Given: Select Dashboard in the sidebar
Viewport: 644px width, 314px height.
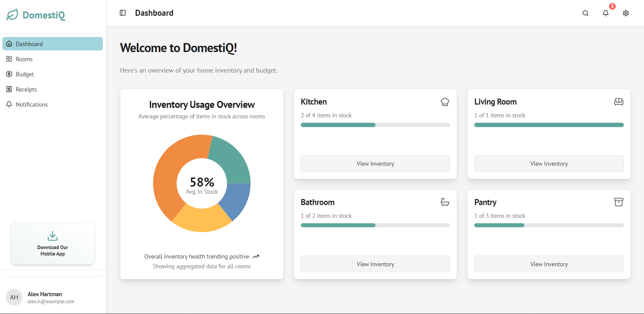Looking at the screenshot, I should (x=52, y=44).
